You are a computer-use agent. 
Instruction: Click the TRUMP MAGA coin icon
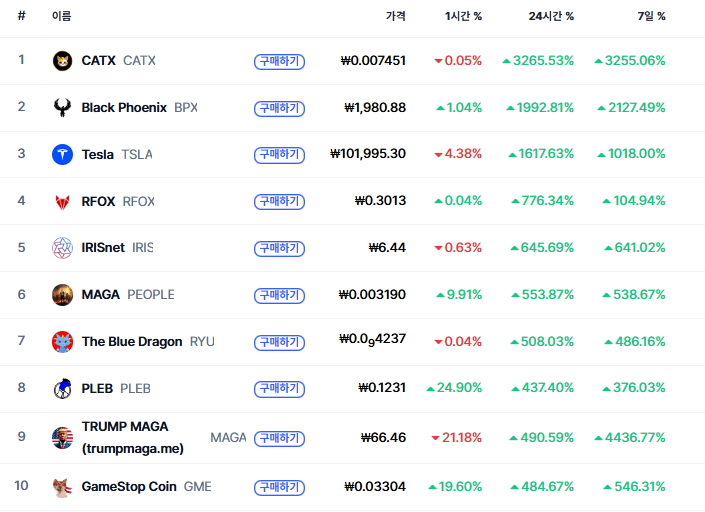click(62, 437)
